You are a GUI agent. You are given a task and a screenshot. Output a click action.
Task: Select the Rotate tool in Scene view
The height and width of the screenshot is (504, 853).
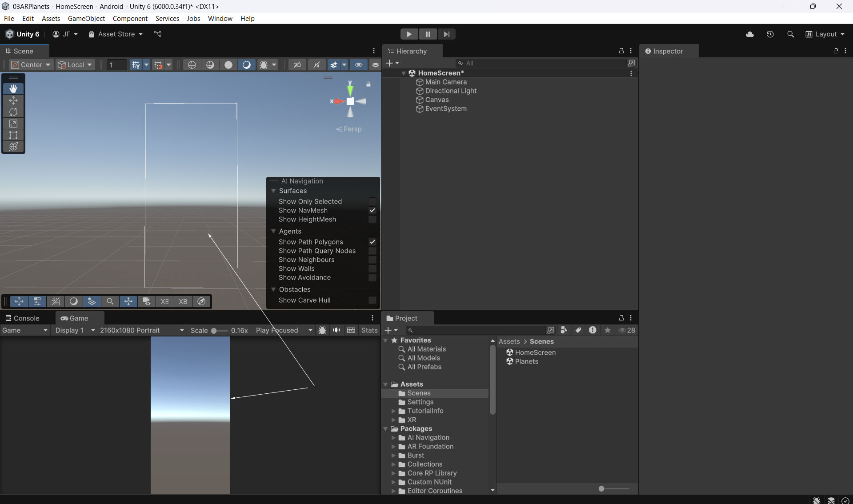[13, 112]
